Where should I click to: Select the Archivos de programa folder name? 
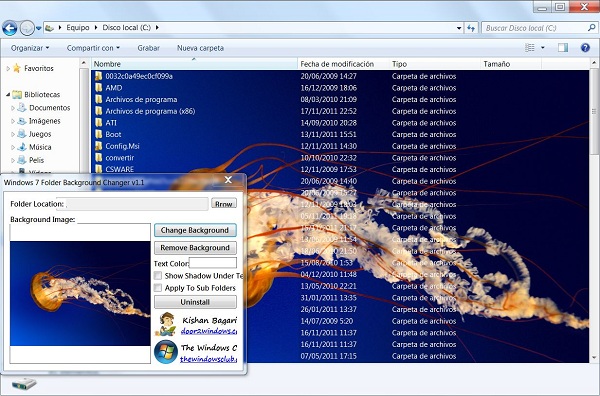pyautogui.click(x=141, y=99)
